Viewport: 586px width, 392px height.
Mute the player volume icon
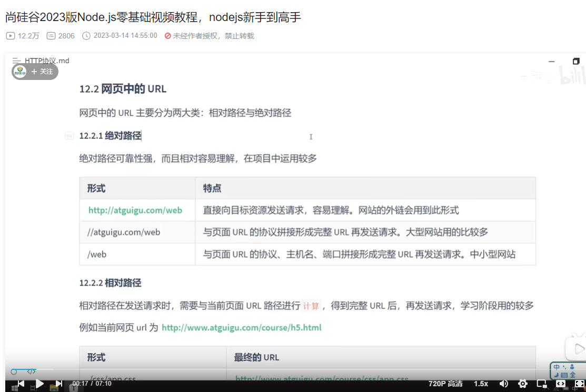point(504,384)
